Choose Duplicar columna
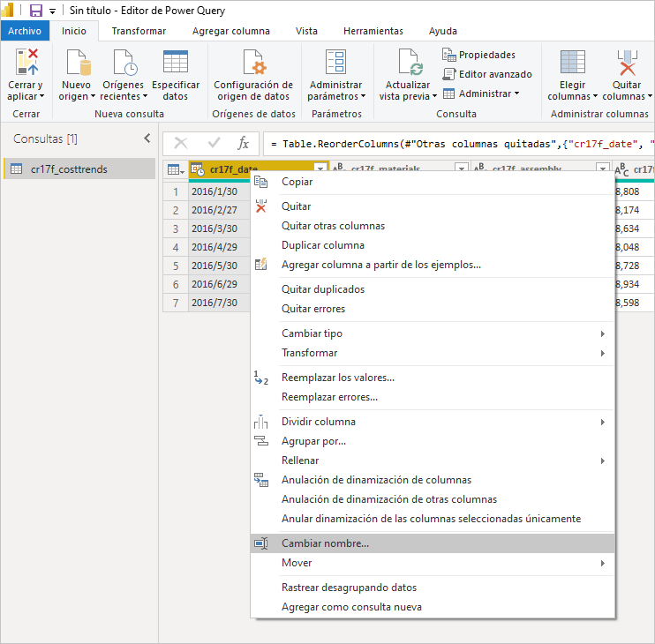 coord(432,245)
